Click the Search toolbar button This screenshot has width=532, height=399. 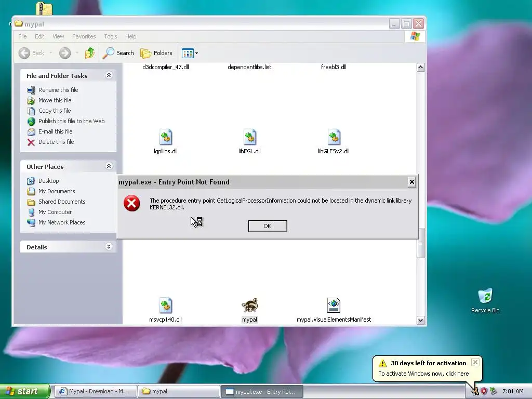coord(118,53)
